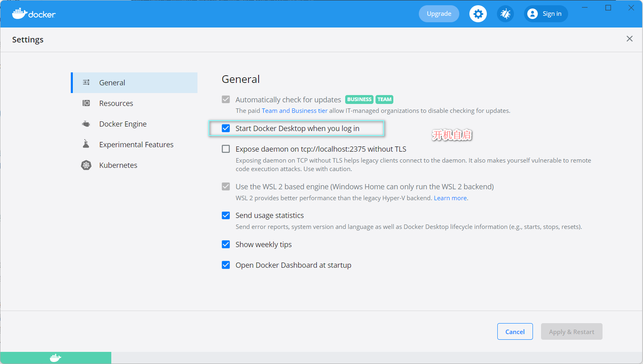This screenshot has width=643, height=364.
Task: Follow the Learn more link about WSL 2
Action: [450, 198]
